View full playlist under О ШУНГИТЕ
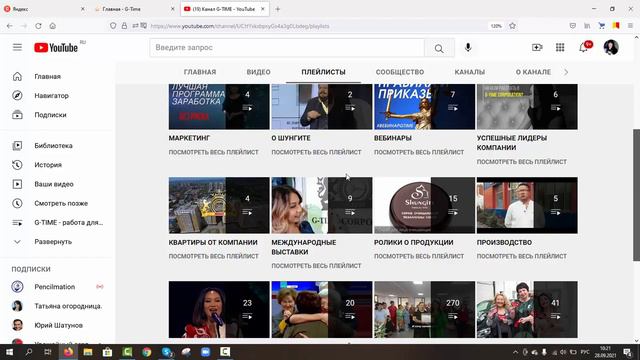Viewport: 640px width, 360px height. tap(316, 152)
